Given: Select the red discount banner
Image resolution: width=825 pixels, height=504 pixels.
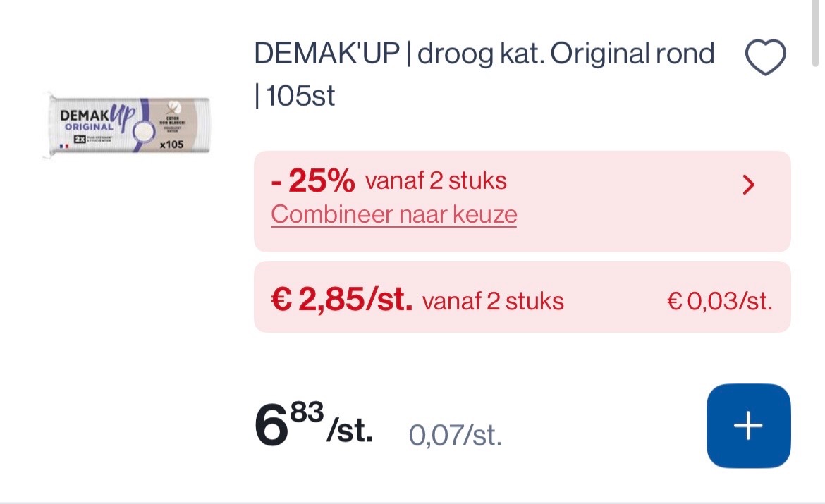Looking at the screenshot, I should [x=522, y=201].
